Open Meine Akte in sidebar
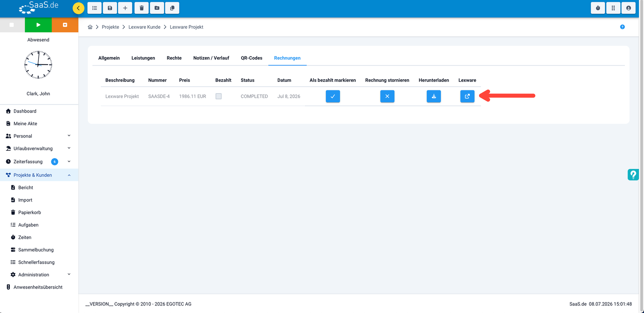644x313 pixels. 25,123
